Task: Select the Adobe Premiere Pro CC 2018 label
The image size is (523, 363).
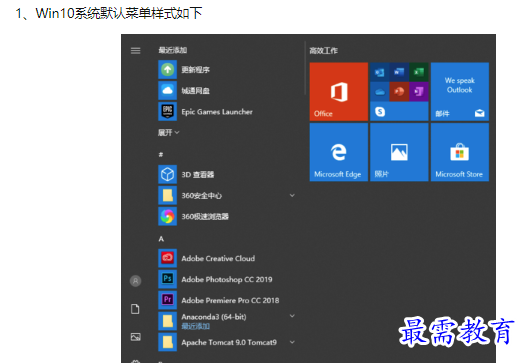Action: (x=230, y=300)
